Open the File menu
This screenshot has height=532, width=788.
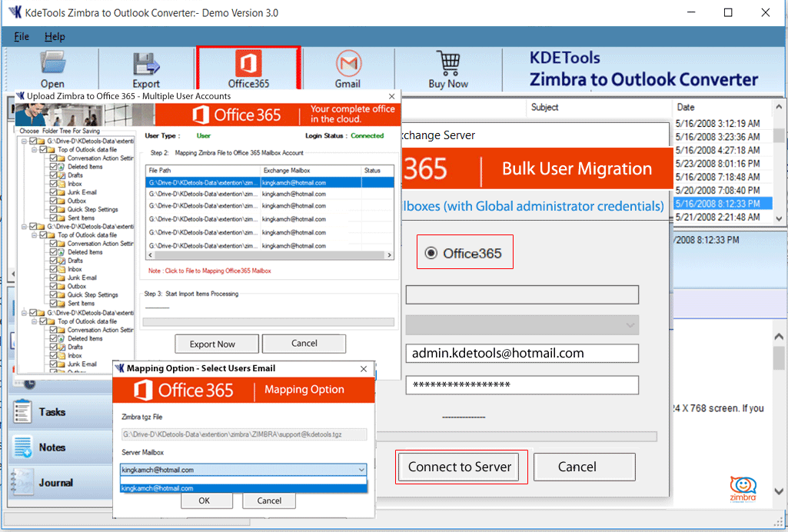20,36
